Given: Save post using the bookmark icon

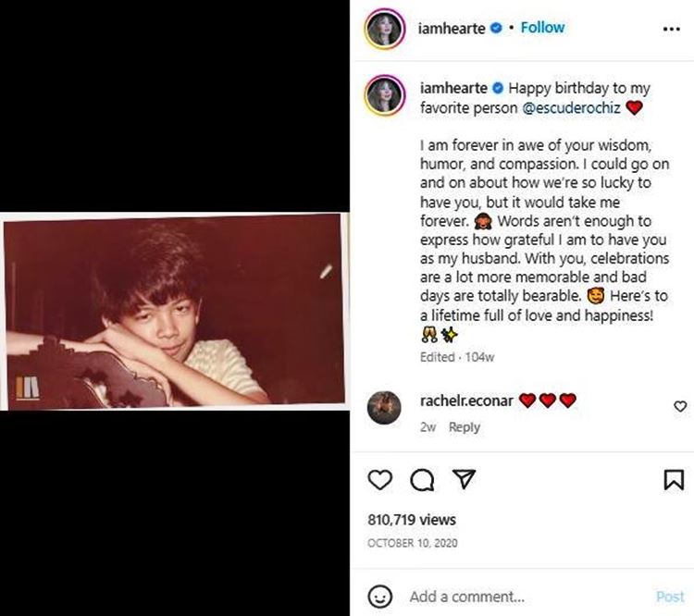Looking at the screenshot, I should coord(674,479).
